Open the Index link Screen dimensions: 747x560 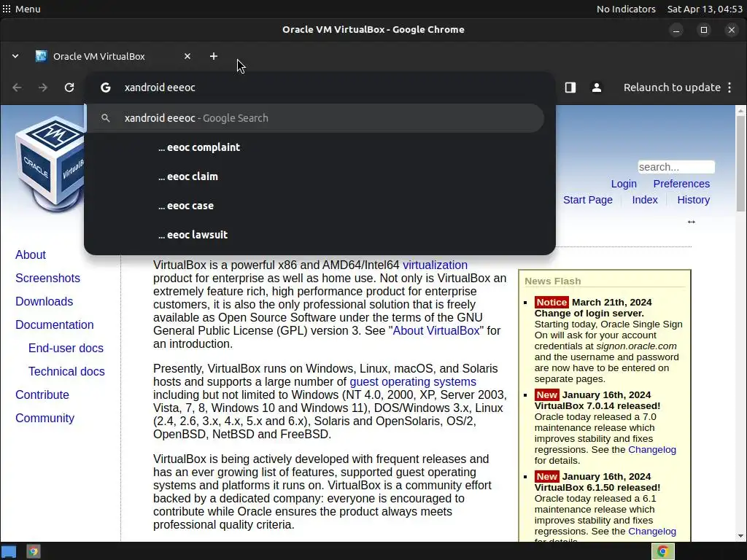(645, 200)
